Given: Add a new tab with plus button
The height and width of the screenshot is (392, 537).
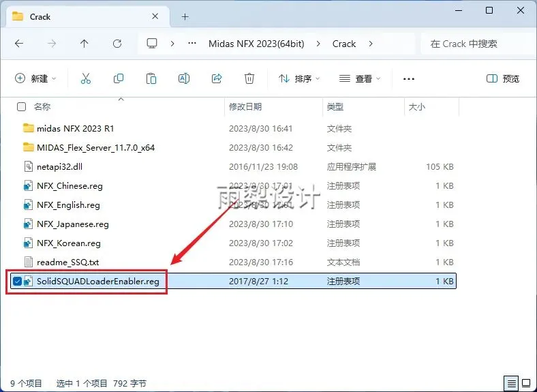Looking at the screenshot, I should tap(185, 16).
